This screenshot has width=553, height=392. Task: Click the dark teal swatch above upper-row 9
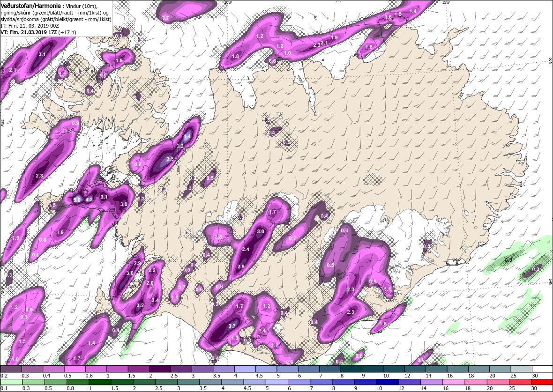[x=373, y=369]
